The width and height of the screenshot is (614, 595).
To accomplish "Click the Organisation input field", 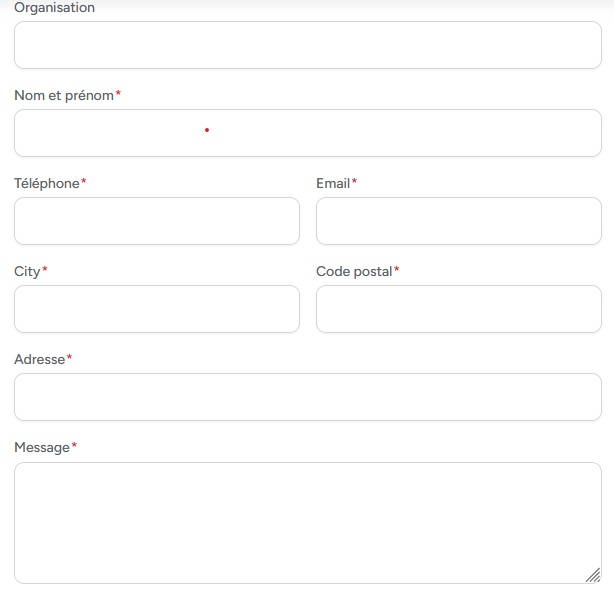I will click(x=307, y=45).
